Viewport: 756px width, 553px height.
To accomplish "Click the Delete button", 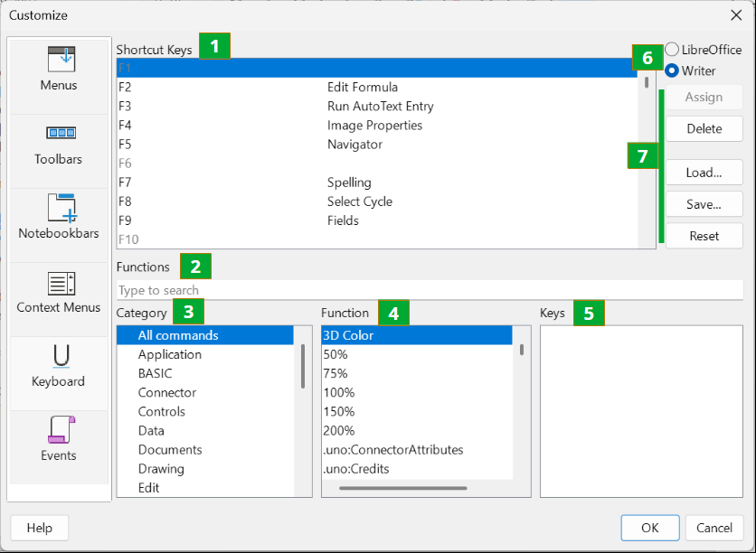I will (x=704, y=128).
